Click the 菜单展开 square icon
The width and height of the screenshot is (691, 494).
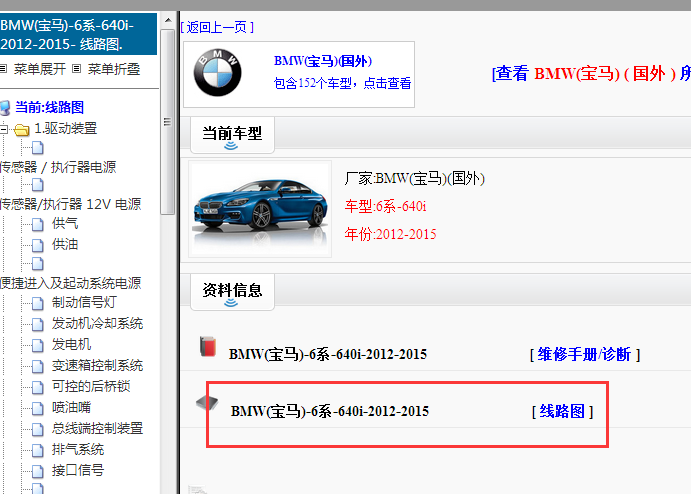[x=3, y=69]
